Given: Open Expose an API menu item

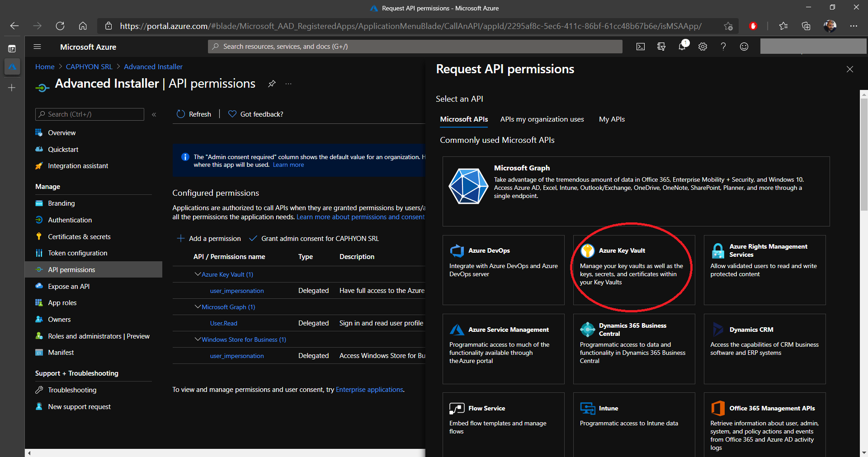Looking at the screenshot, I should click(69, 287).
